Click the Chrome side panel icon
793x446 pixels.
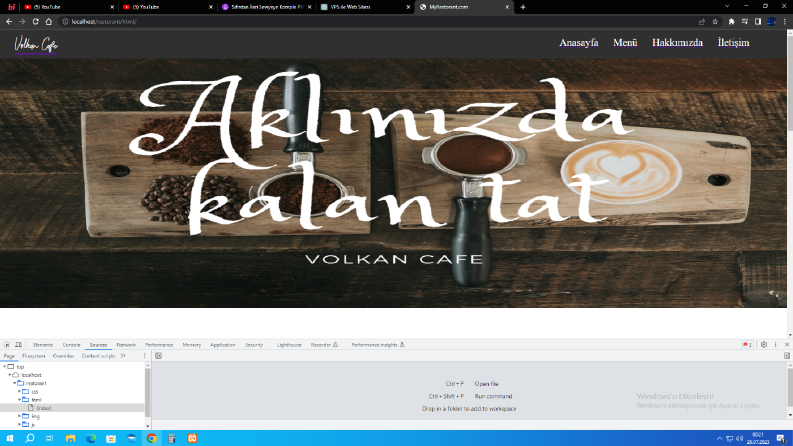click(758, 22)
